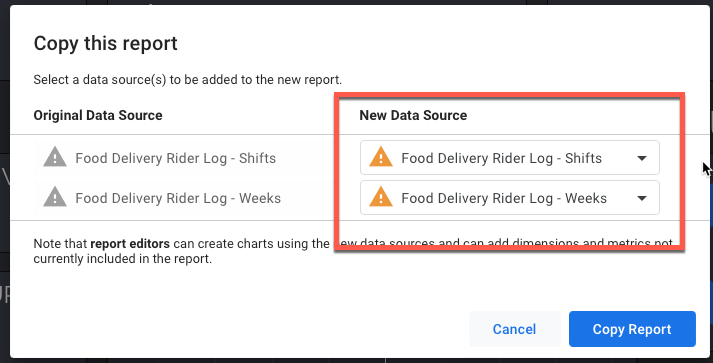Cancel copying the report
This screenshot has height=363, width=713.
pyautogui.click(x=514, y=329)
